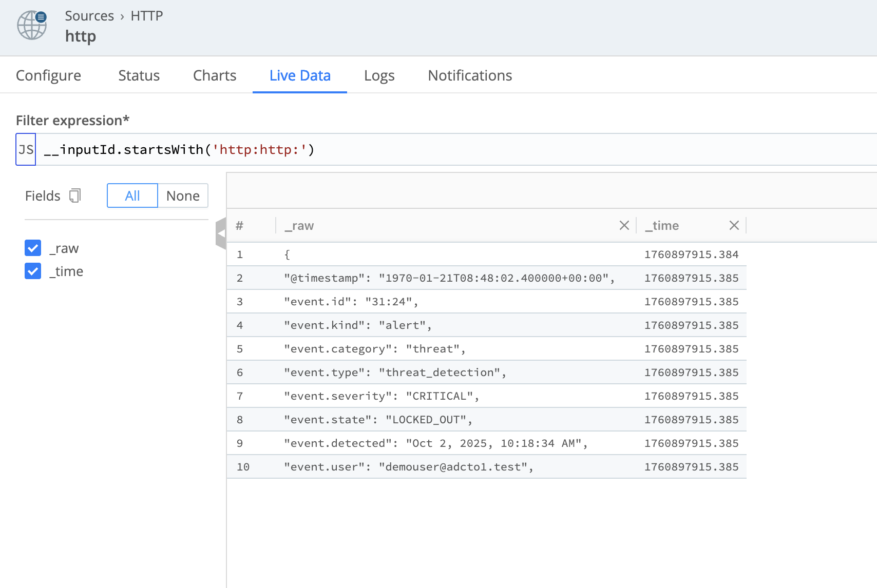
Task: Uncheck the _time field checkbox
Action: tap(33, 271)
